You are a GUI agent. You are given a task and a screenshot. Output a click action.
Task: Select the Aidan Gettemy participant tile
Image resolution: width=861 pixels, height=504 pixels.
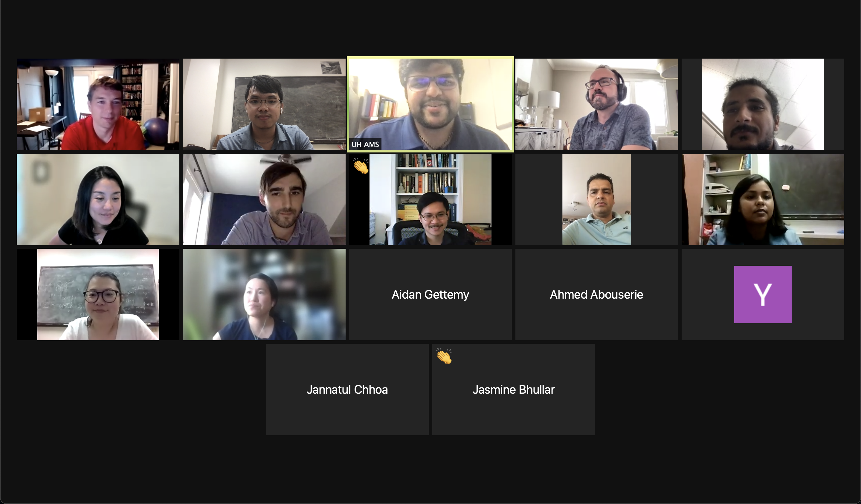pos(430,294)
